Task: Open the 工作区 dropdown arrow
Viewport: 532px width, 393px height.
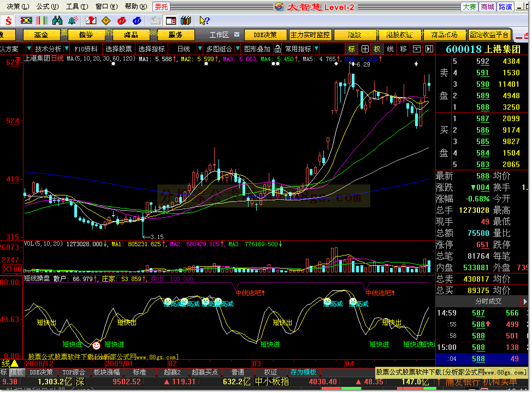Action: 237,34
